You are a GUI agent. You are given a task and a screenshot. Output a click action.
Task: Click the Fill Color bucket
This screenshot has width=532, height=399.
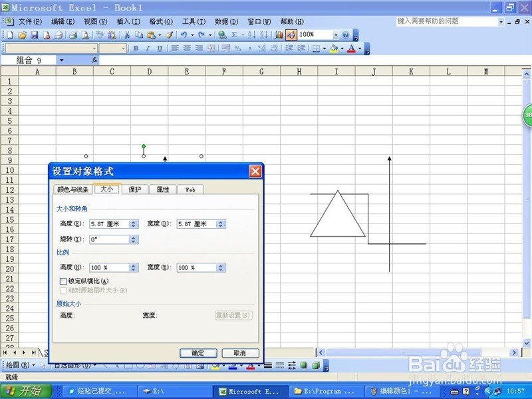click(334, 49)
